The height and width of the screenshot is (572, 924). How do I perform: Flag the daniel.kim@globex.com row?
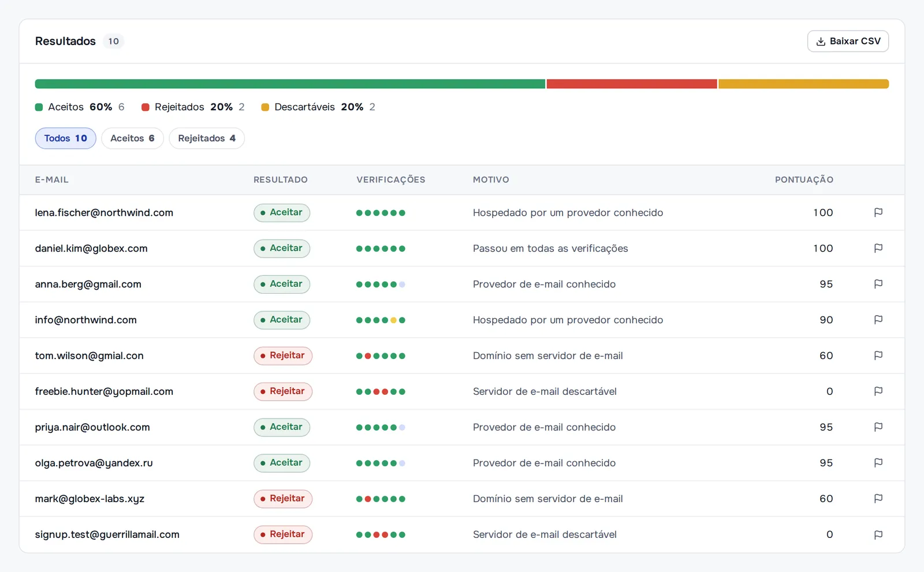tap(878, 248)
